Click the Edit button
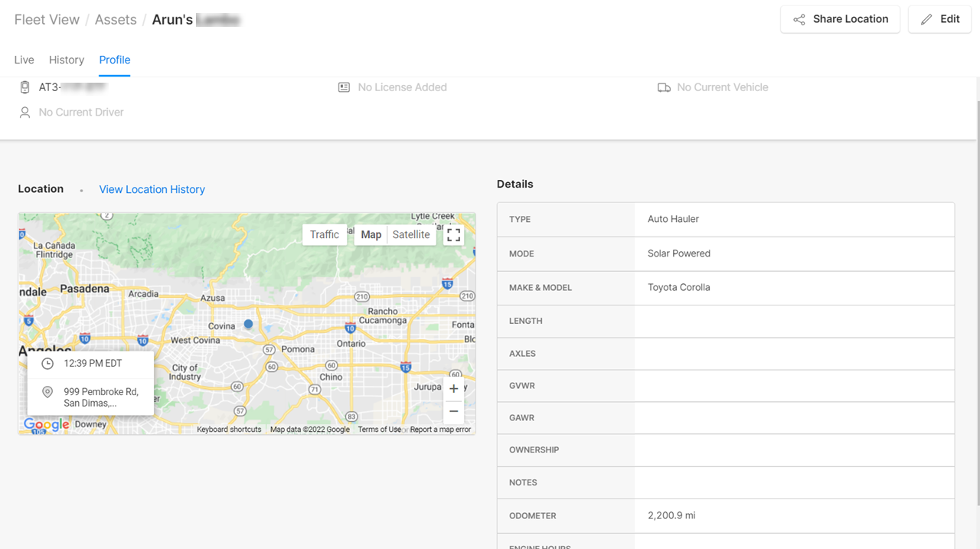 pyautogui.click(x=939, y=19)
